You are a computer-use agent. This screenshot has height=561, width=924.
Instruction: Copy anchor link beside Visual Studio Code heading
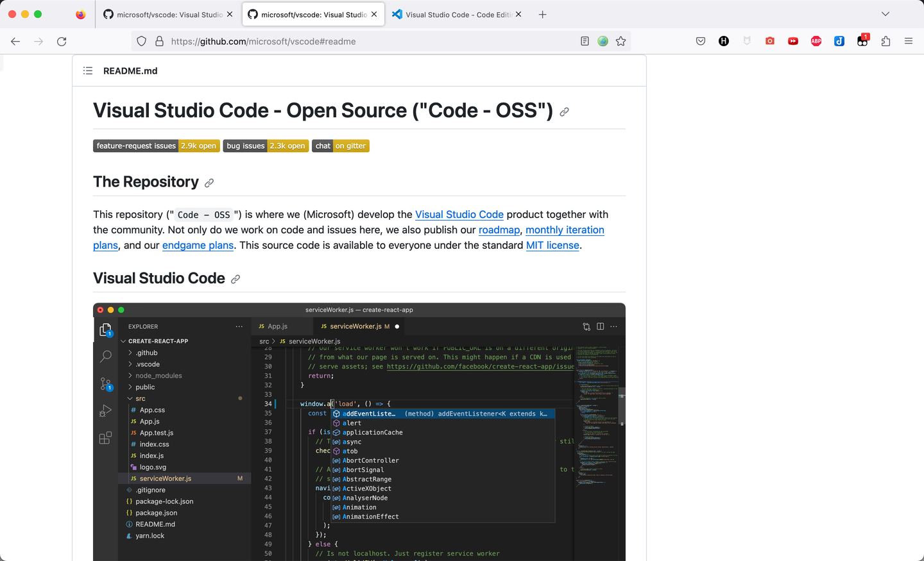(x=235, y=279)
